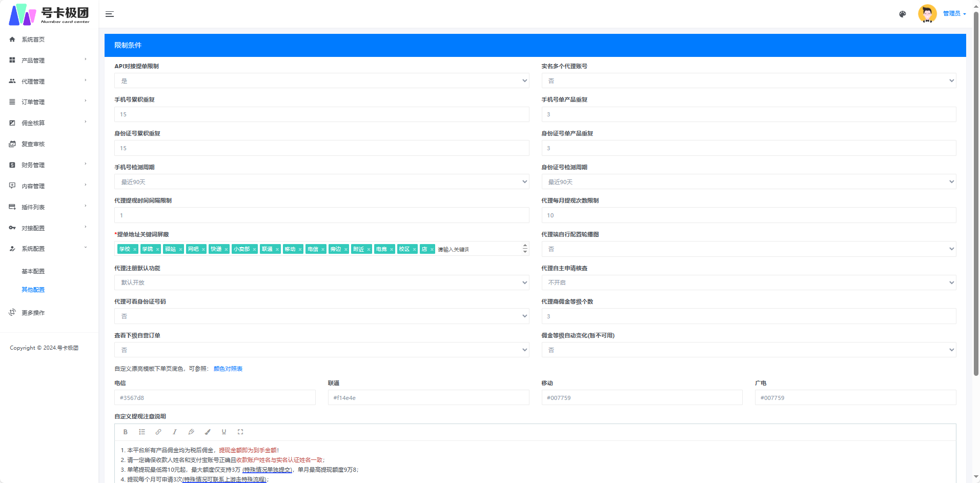Open the API对接提单限制 dropdown
Viewport: 980px width, 483px height.
(321, 80)
